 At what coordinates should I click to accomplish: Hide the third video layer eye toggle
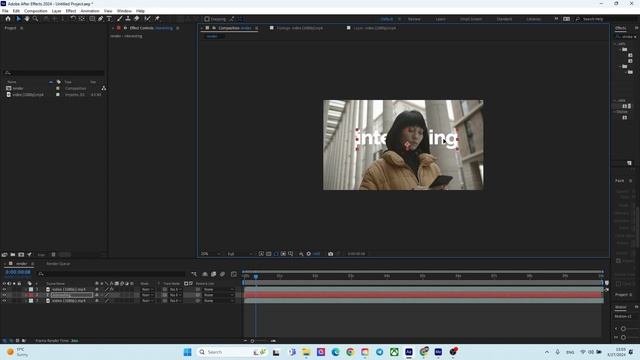pos(4,301)
